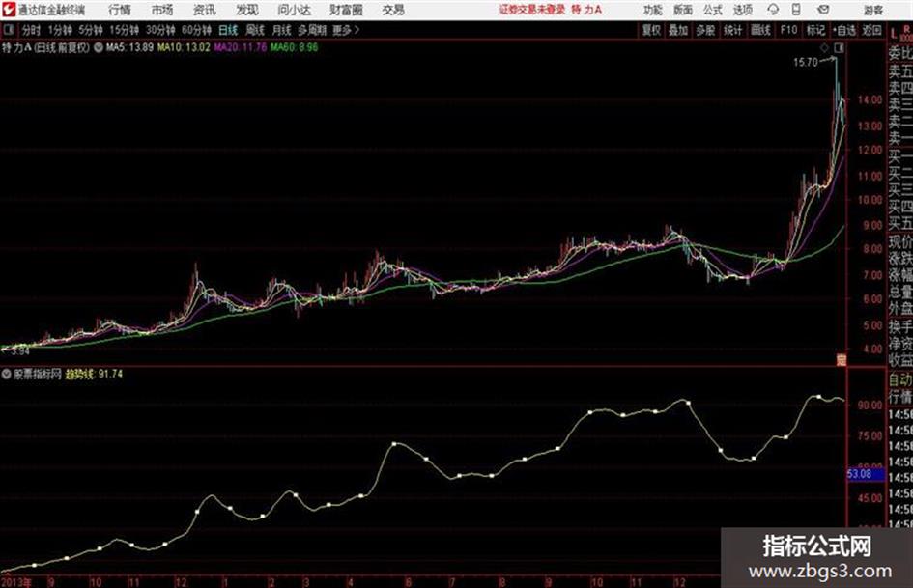Viewport: 913px width, 588px height.
Task: Click the 标记 mark button
Action: point(815,30)
